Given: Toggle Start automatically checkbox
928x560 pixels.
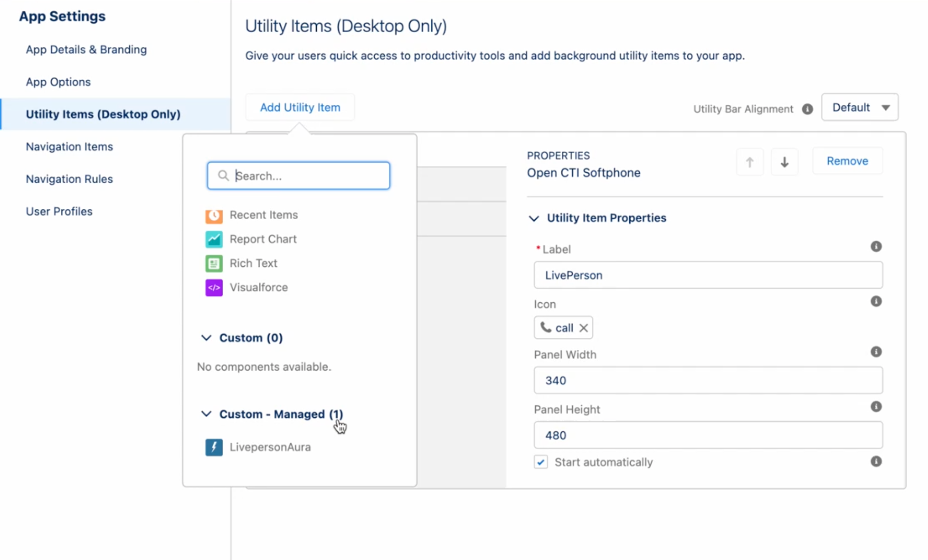Looking at the screenshot, I should 540,462.
